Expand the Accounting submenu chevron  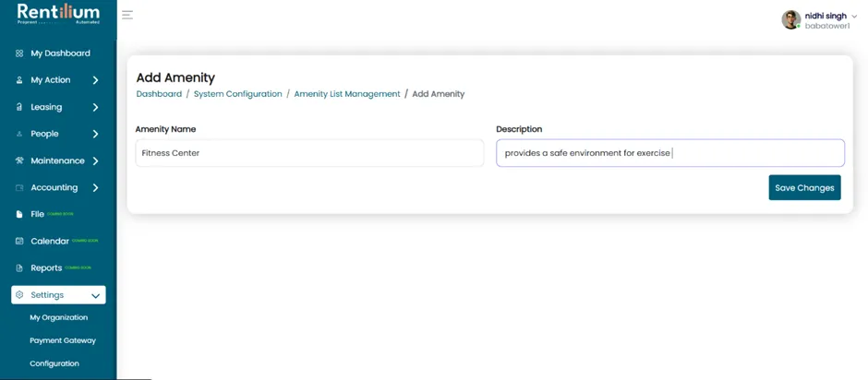coord(95,188)
